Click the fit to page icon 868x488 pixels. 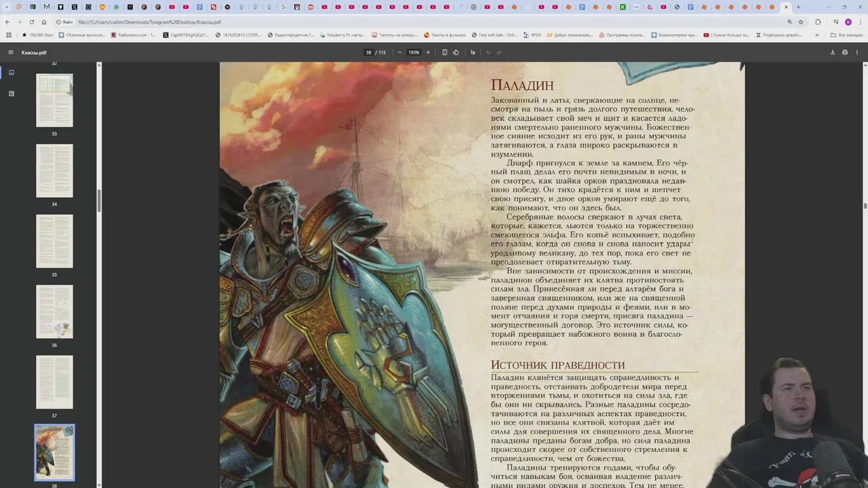pyautogui.click(x=445, y=52)
